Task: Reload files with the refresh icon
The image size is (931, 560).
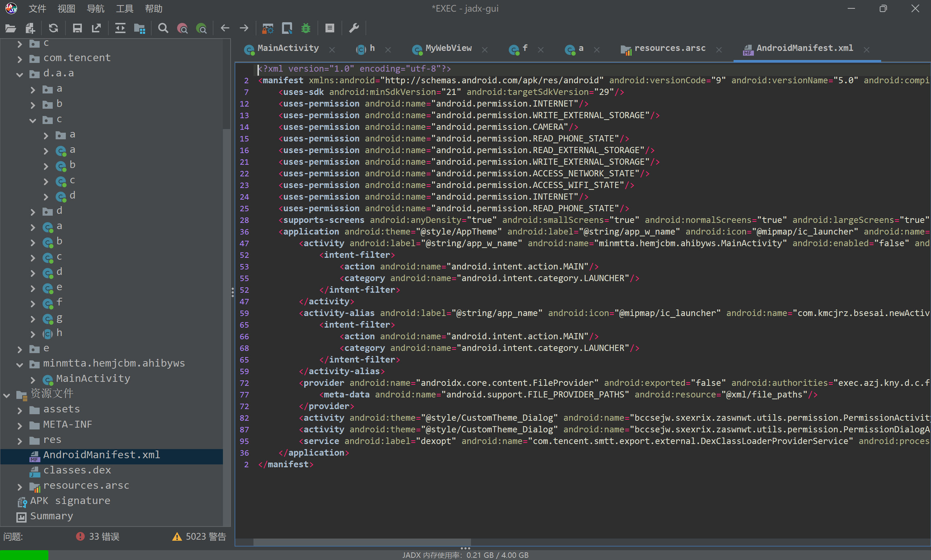Action: tap(53, 28)
